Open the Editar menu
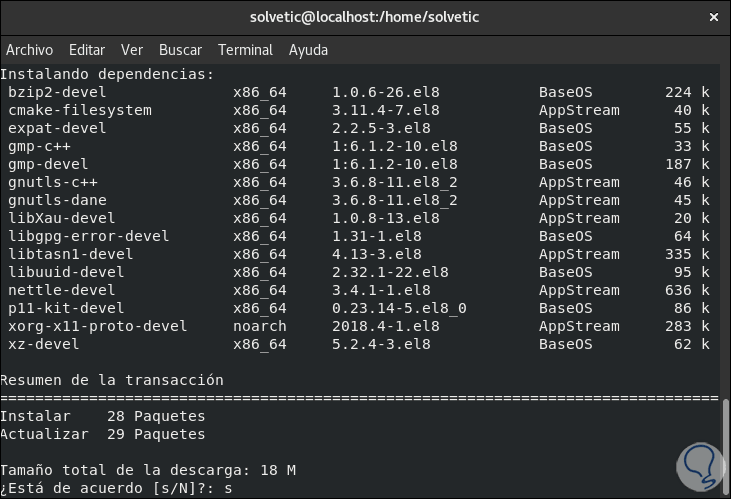The image size is (731, 499). coord(87,50)
